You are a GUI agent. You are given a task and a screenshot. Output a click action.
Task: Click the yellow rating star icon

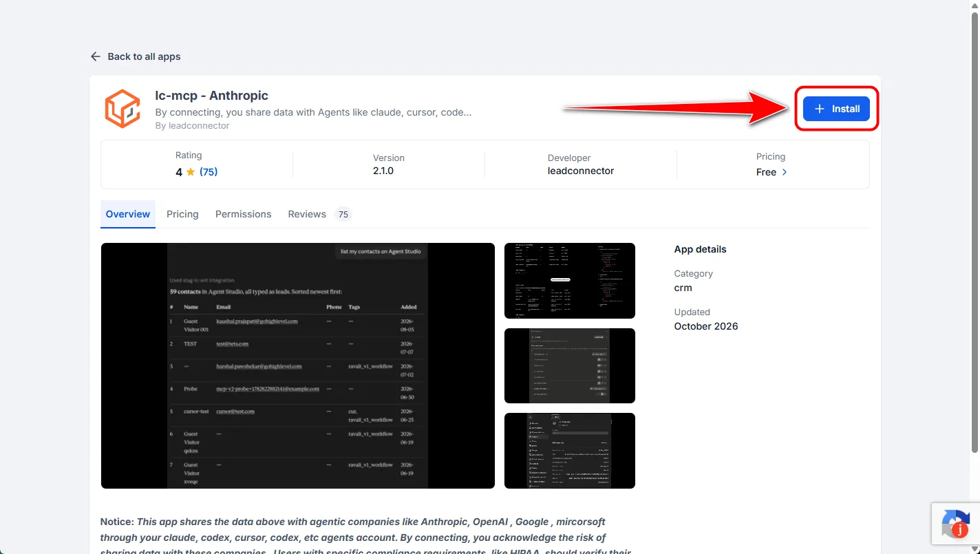[x=191, y=172]
